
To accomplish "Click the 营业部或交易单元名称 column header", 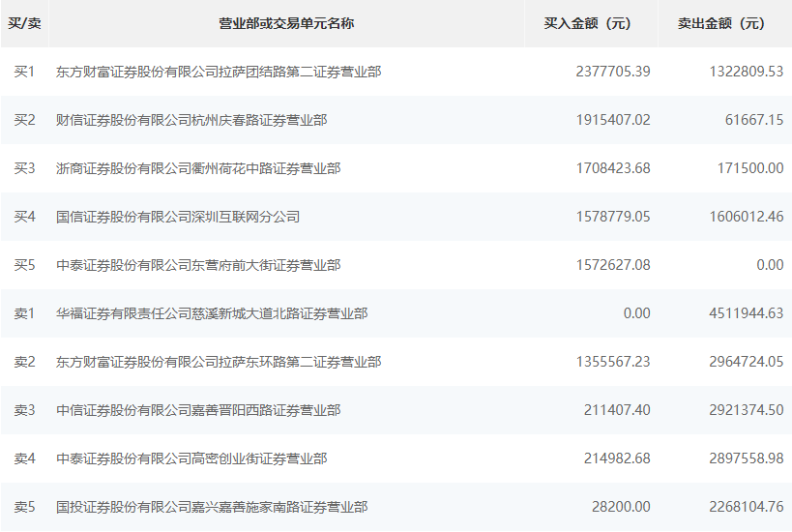I will tap(286, 23).
